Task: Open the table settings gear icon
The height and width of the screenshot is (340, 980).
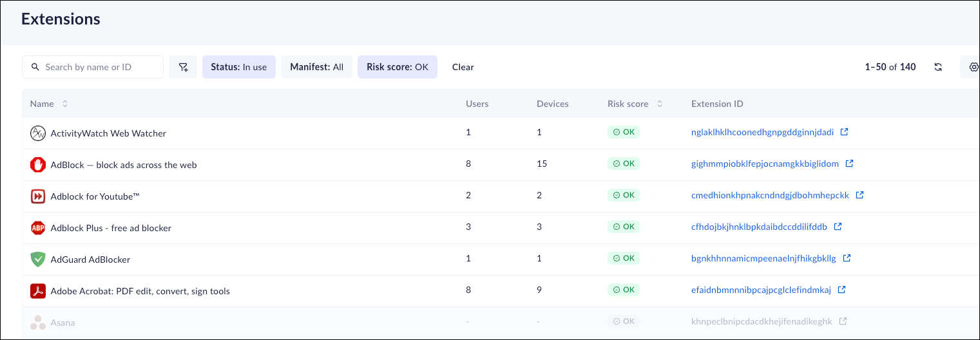Action: coord(974,67)
